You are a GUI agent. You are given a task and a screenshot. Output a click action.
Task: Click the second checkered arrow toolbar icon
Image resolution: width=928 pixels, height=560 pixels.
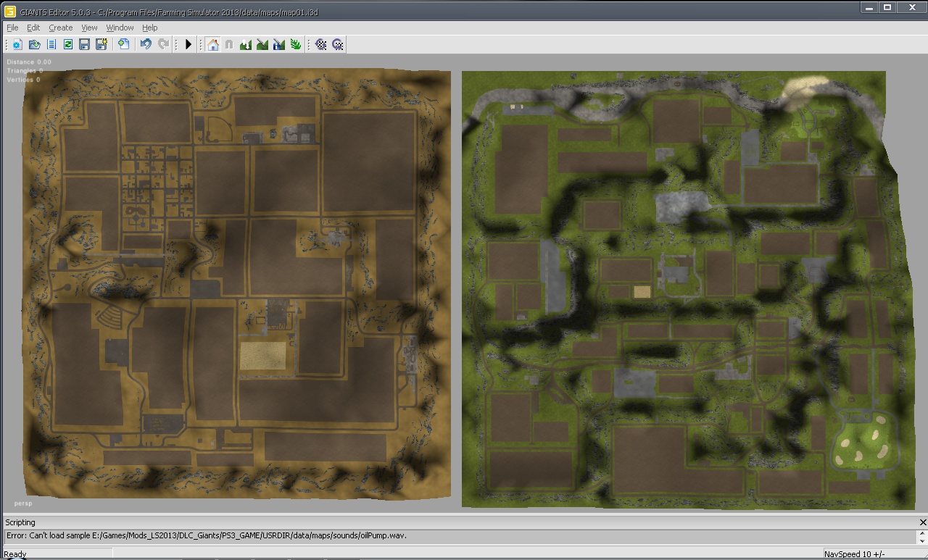click(338, 45)
